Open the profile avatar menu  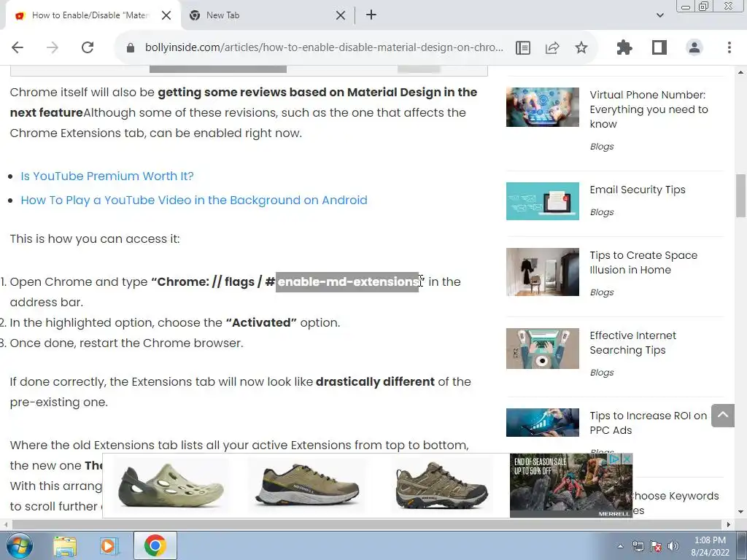[x=694, y=47]
